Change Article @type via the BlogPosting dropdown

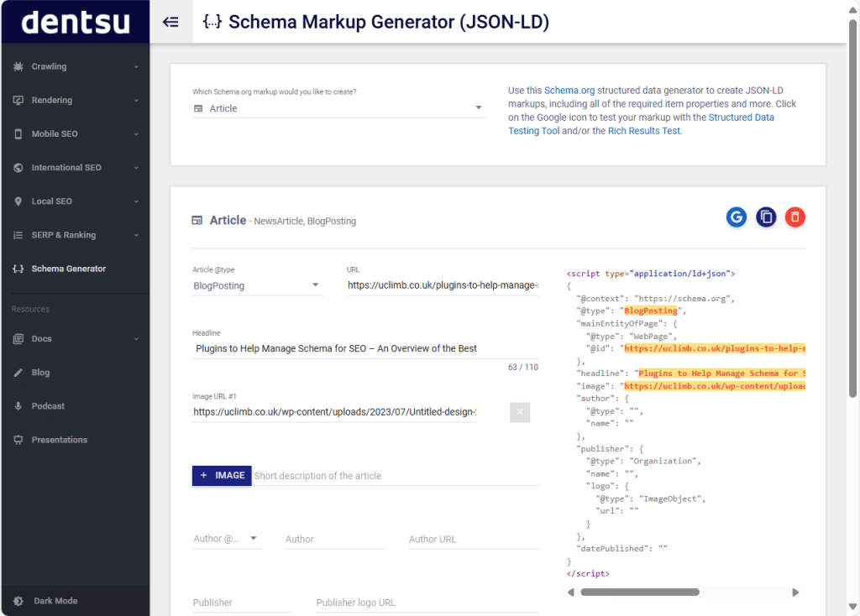point(257,285)
